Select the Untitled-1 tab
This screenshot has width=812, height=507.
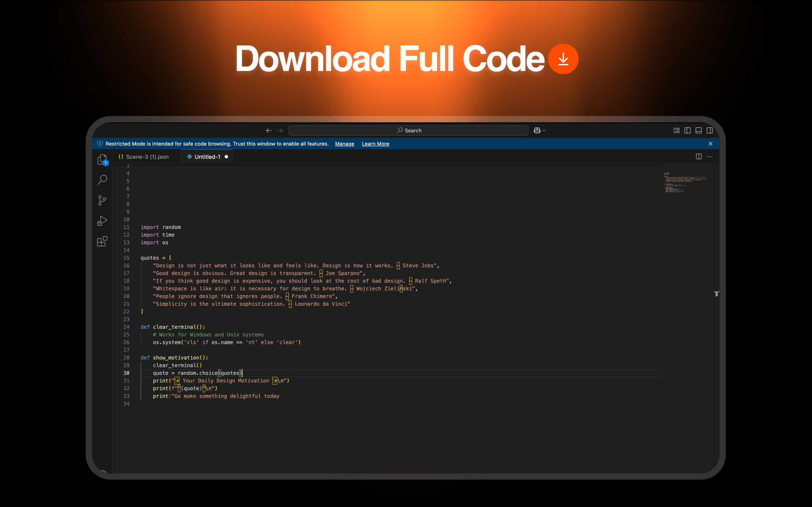coord(207,157)
